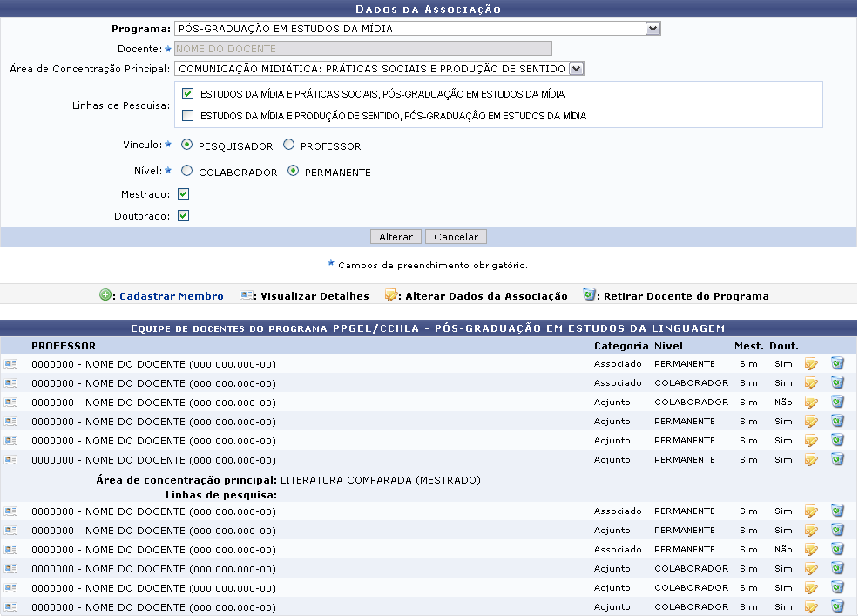
Task: Edit icon for Associado PERMANENTE row with Dout. Não
Action: click(x=811, y=550)
